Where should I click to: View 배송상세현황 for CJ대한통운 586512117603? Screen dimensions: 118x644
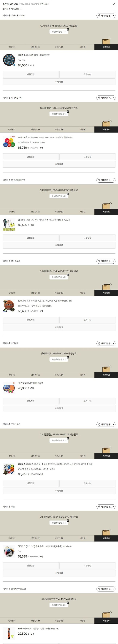[59, 32]
